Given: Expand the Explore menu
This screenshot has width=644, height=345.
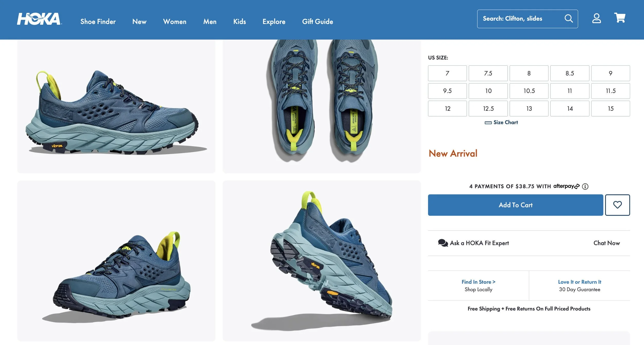Looking at the screenshot, I should (274, 22).
